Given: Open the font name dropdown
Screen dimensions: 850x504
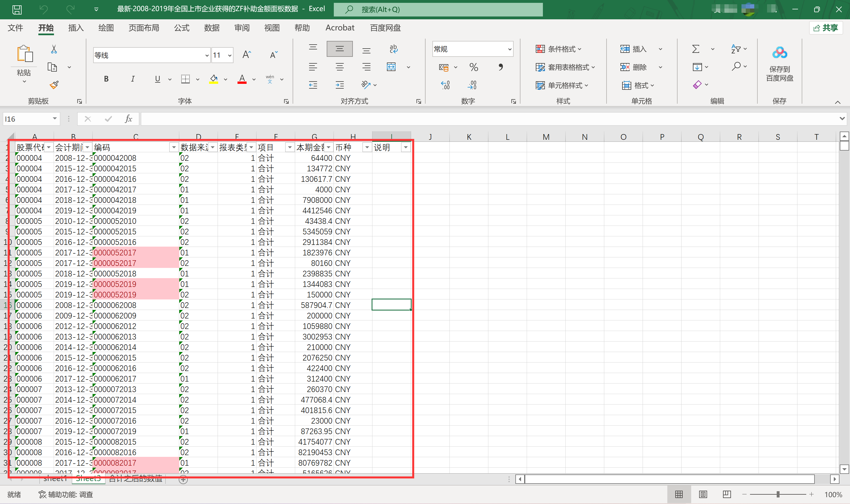Looking at the screenshot, I should [x=207, y=55].
